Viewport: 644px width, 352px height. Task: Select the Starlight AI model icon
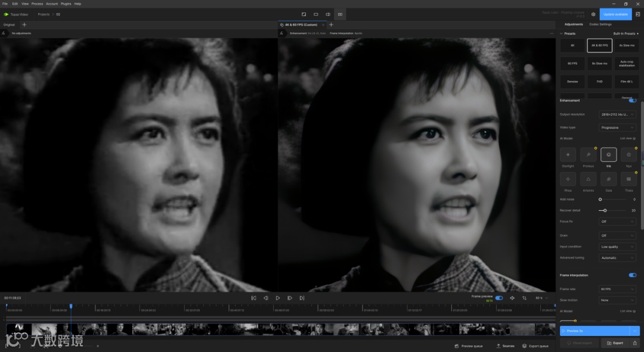pos(568,155)
